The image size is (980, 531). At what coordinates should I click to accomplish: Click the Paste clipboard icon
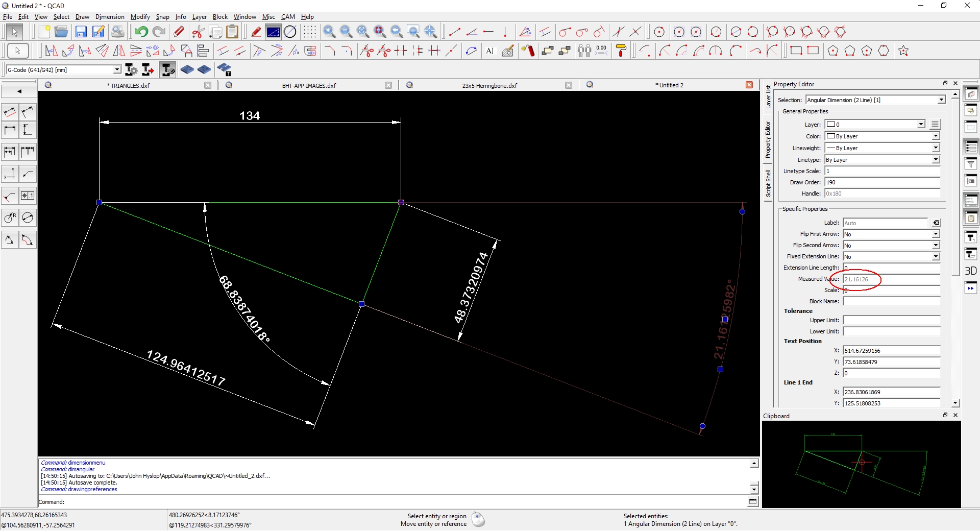click(x=232, y=32)
